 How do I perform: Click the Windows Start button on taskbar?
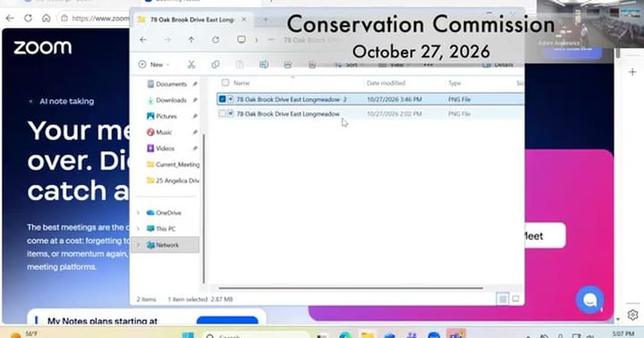pyautogui.click(x=188, y=335)
